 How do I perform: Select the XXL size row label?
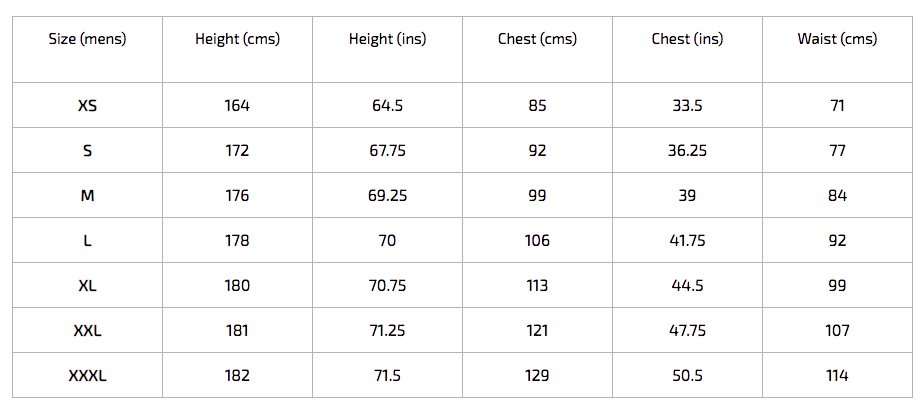[88, 330]
